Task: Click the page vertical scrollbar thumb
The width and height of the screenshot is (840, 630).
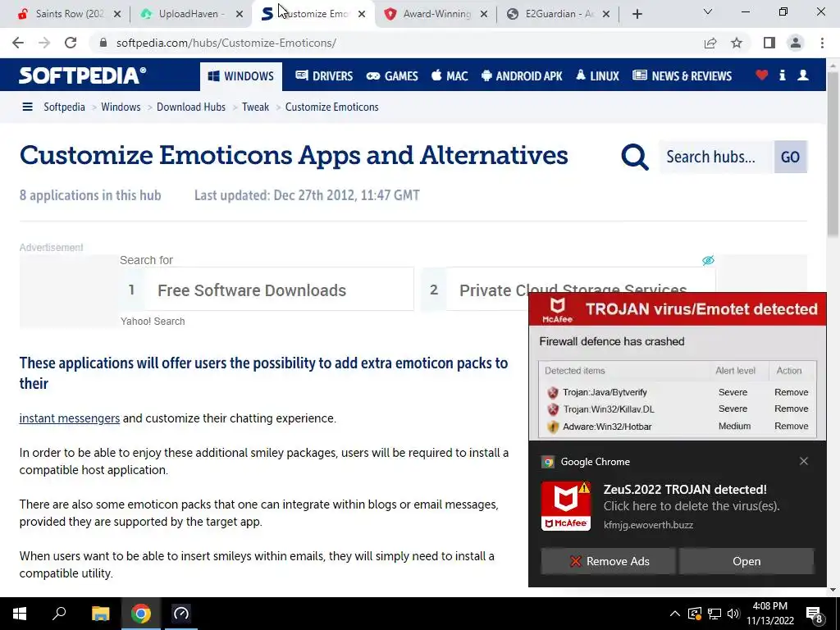Action: 833,154
